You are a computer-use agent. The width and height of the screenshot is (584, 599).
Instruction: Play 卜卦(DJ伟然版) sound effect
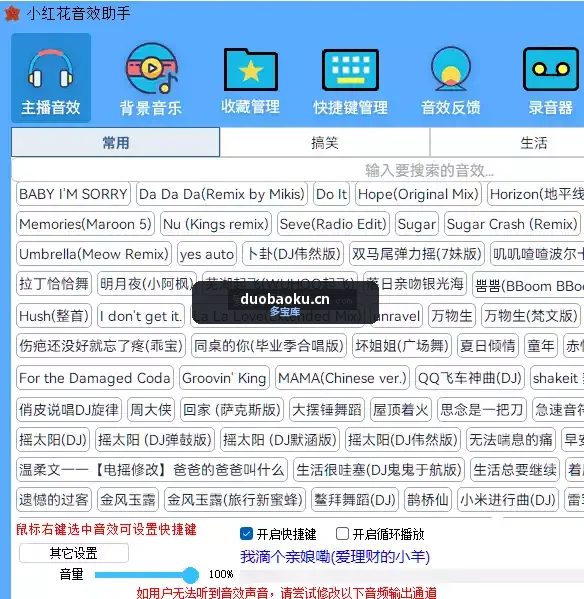click(293, 254)
